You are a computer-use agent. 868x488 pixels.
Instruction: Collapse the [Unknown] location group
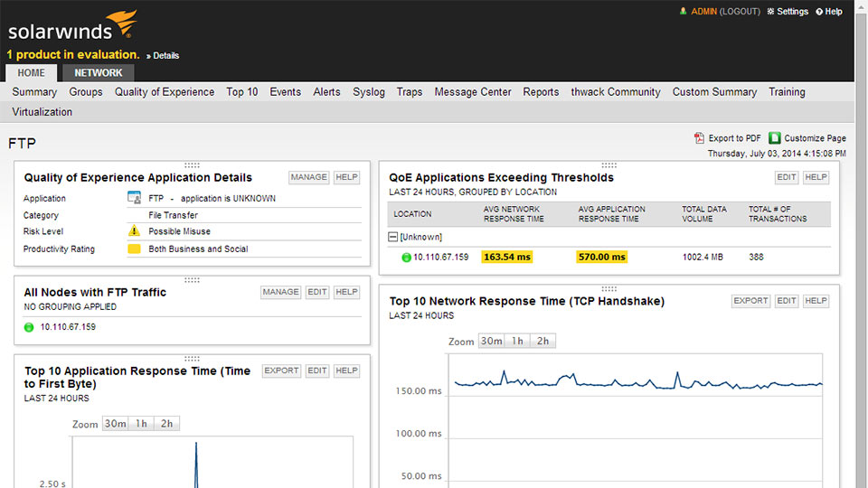[392, 237]
